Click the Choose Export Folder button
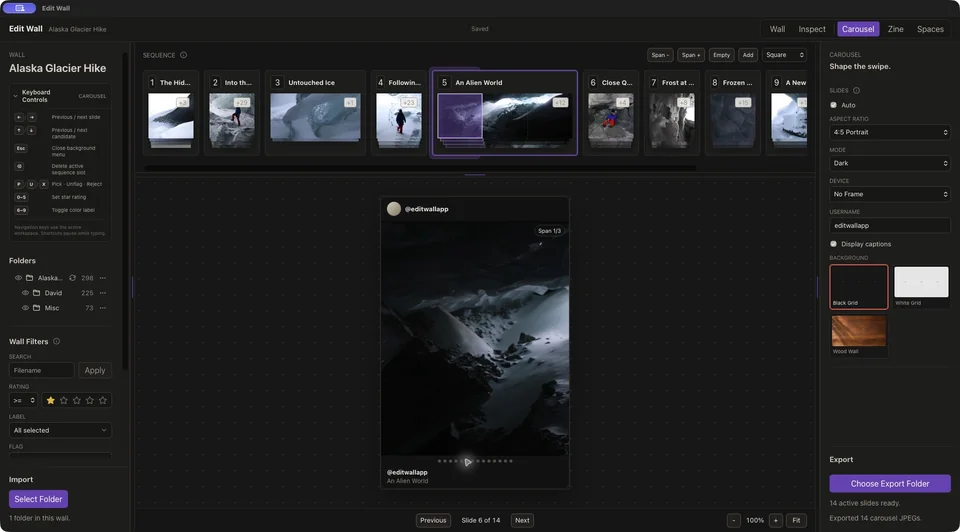Screen dimensions: 960x532 coord(890,484)
